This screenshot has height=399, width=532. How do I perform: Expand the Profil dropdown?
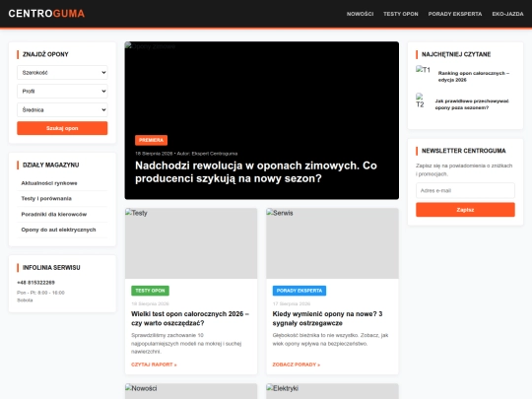coord(62,91)
